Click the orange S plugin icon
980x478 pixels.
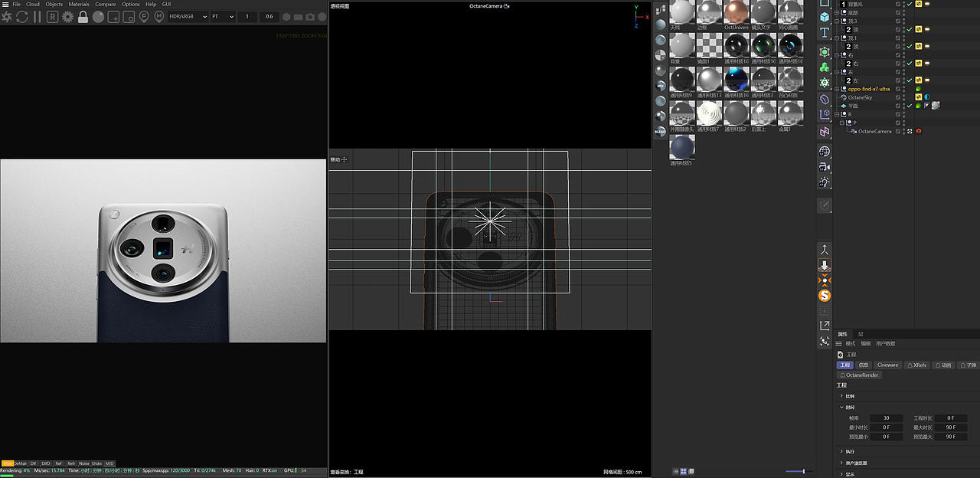[x=825, y=296]
